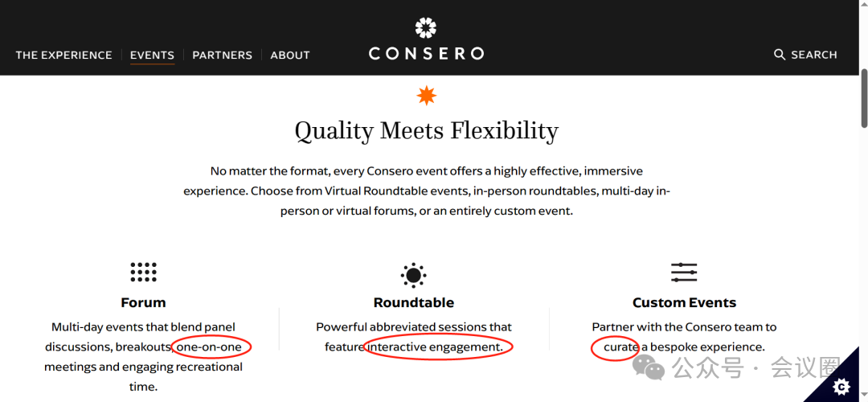
Task: Click the circled 'interactive engagement' text
Action: tap(435, 347)
